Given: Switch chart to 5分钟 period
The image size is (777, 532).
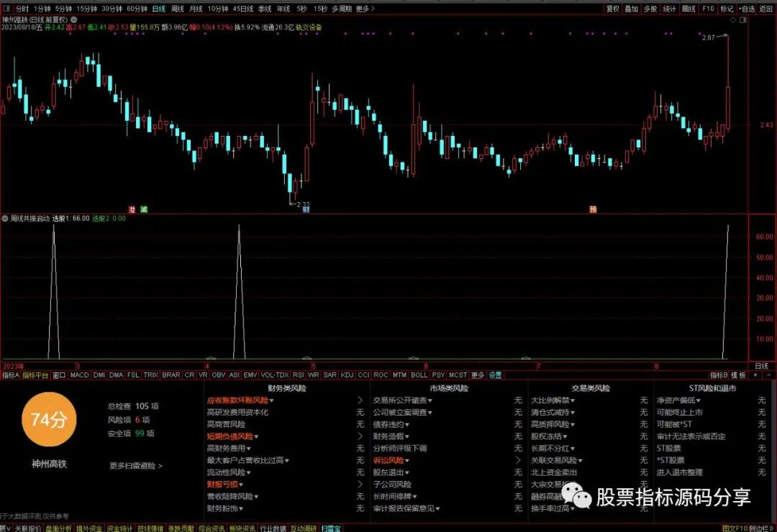Looking at the screenshot, I should coord(63,9).
